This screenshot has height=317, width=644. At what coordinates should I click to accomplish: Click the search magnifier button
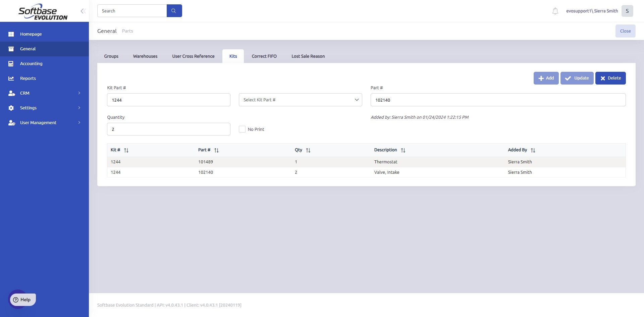[x=174, y=11]
